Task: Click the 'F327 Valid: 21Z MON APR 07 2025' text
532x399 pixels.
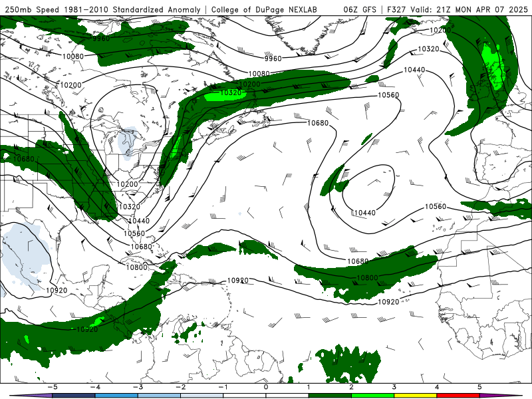Action: click(x=458, y=10)
